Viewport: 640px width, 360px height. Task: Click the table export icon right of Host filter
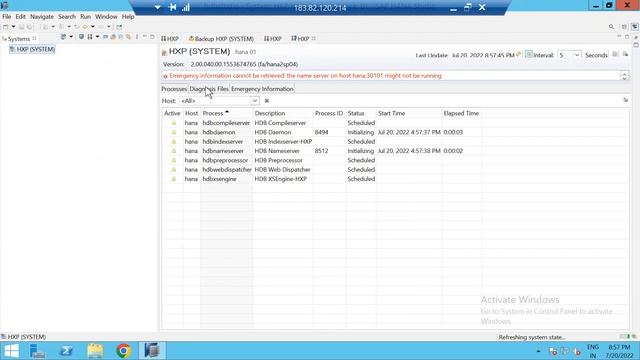click(x=626, y=100)
